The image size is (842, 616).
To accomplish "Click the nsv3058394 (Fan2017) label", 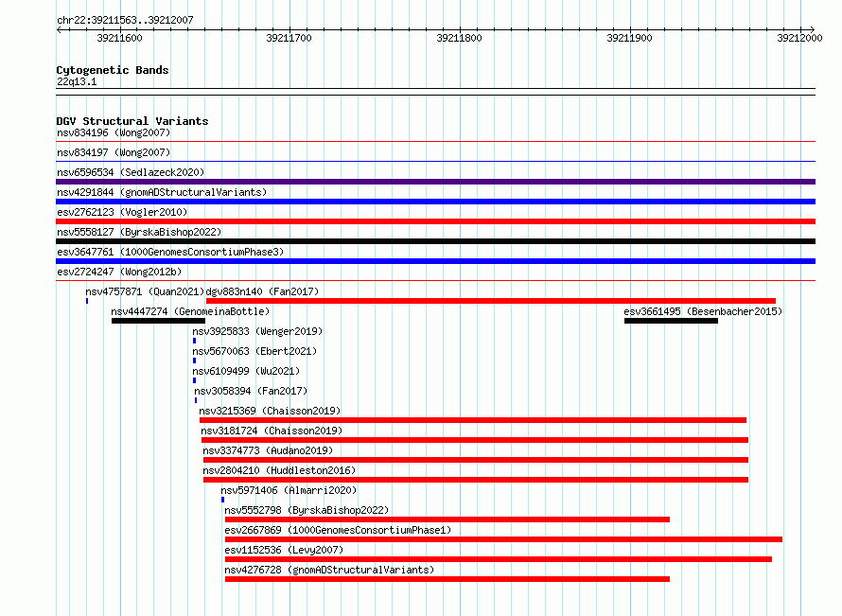I will tap(251, 391).
